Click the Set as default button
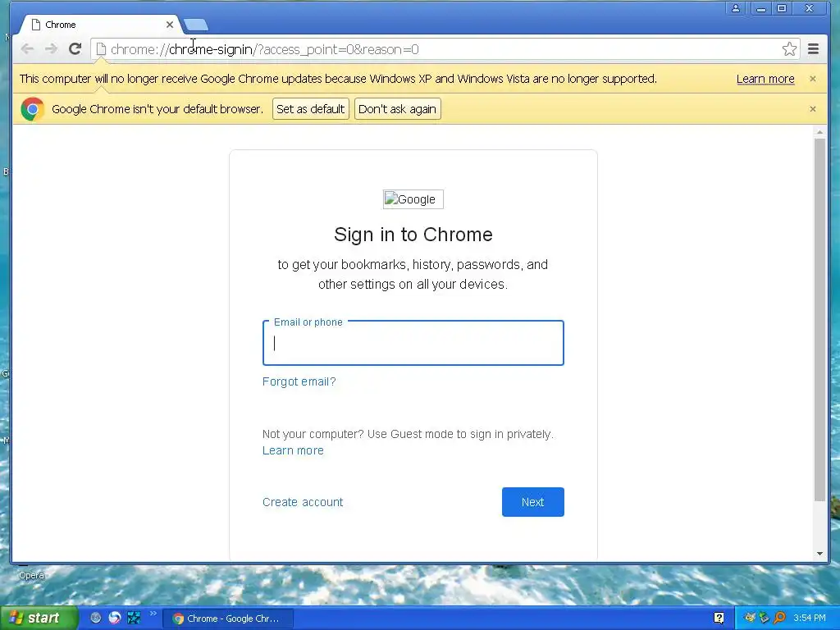 click(311, 109)
